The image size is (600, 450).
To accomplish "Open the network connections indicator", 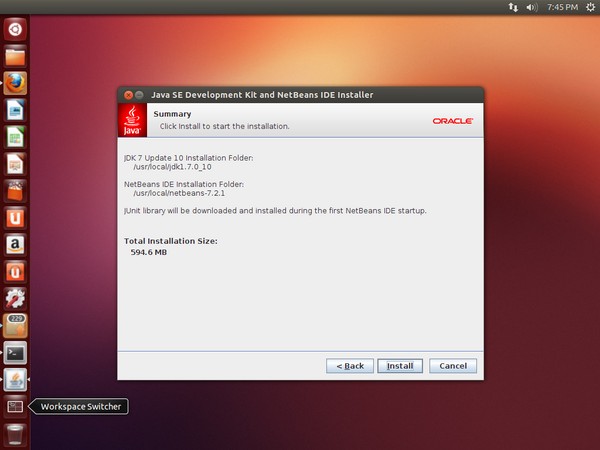I will click(513, 7).
